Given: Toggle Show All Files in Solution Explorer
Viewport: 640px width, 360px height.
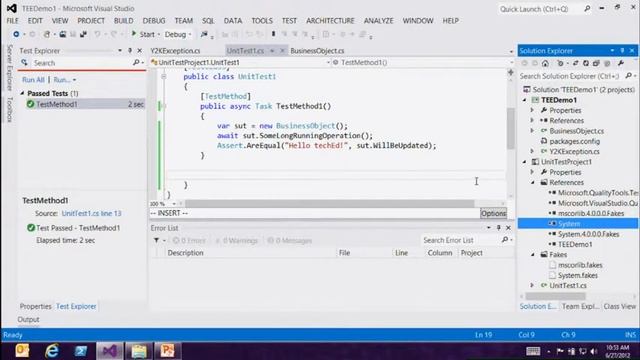Looking at the screenshot, I should coord(607,63).
